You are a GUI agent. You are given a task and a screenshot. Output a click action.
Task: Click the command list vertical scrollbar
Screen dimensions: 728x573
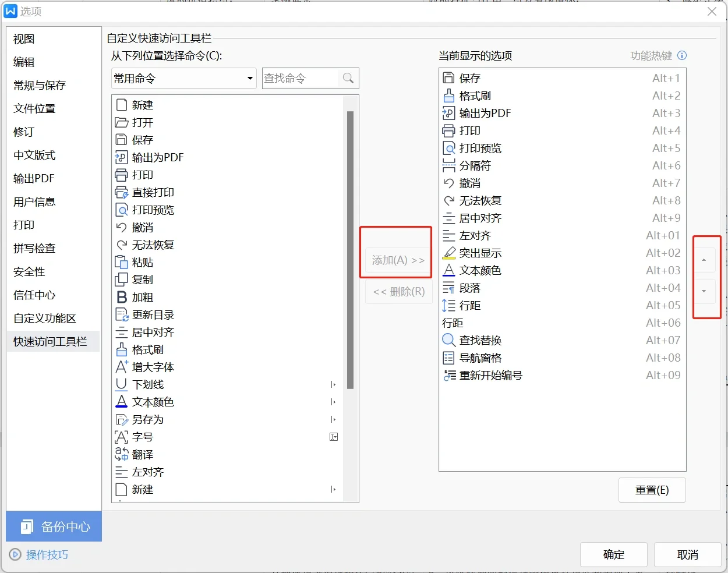pyautogui.click(x=350, y=250)
